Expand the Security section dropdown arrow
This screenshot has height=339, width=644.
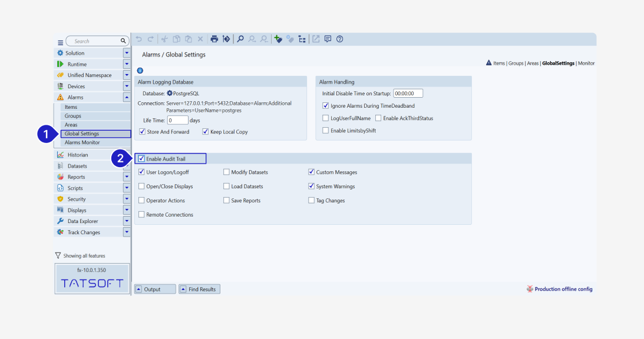(127, 199)
